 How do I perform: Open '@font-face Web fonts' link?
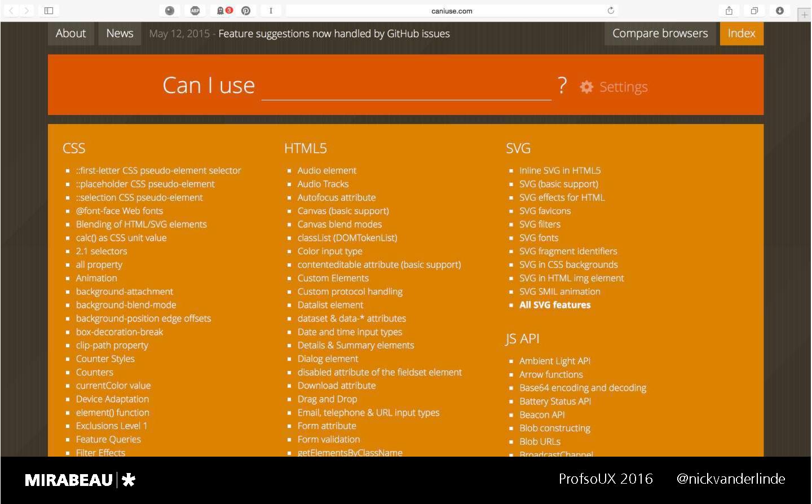(x=120, y=211)
